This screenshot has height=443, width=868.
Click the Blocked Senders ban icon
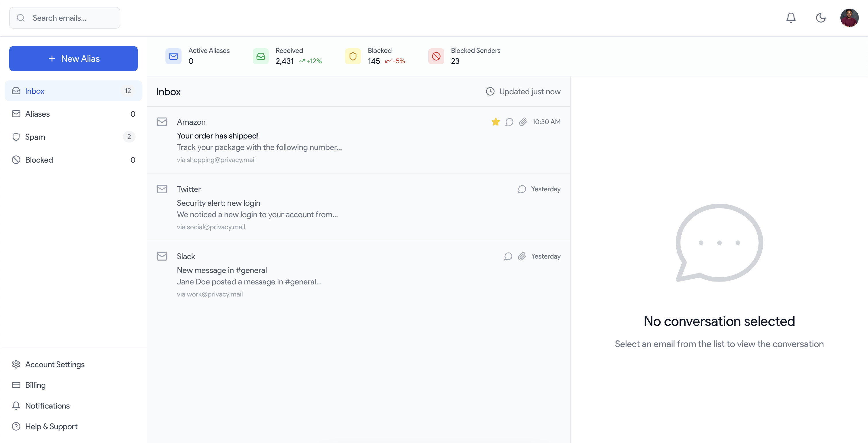[x=436, y=56]
